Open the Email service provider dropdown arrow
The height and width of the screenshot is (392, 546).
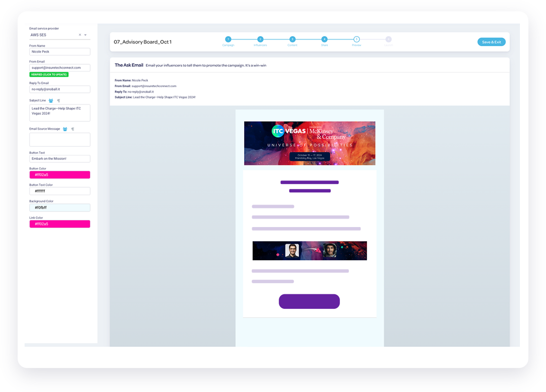(85, 35)
